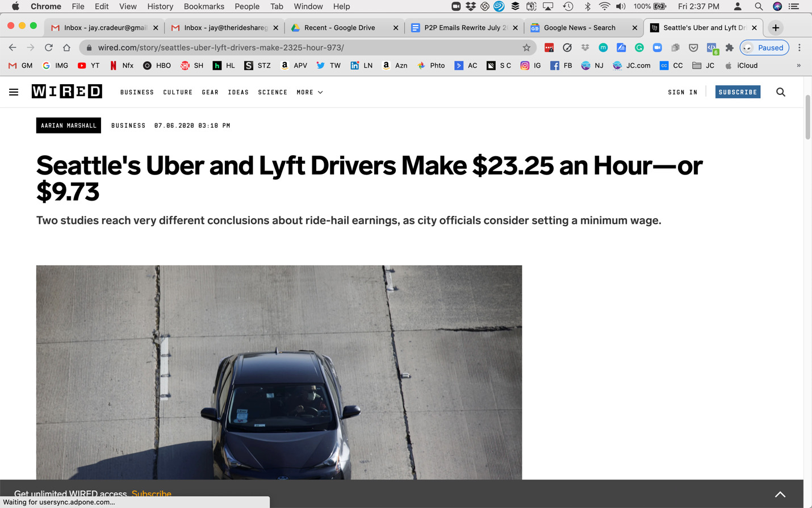Open a new browser tab
The width and height of the screenshot is (812, 508).
tap(776, 28)
